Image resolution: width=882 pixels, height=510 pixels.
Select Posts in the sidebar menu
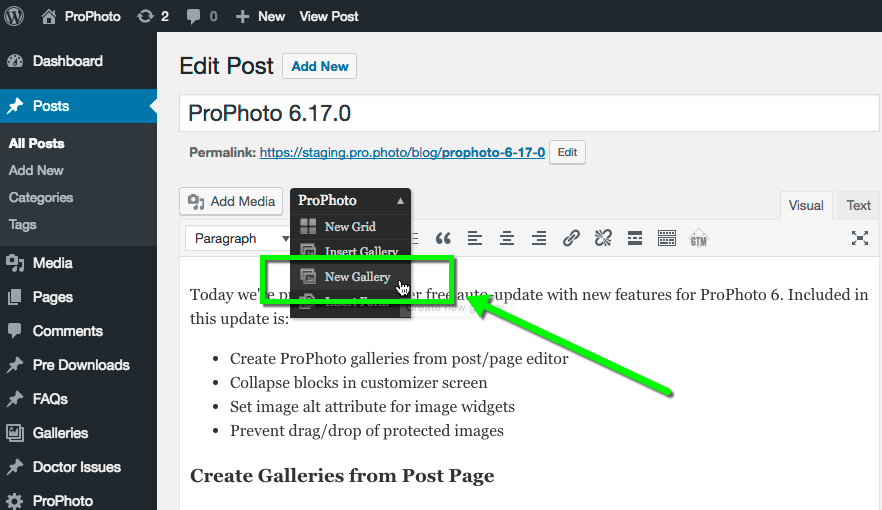click(78, 106)
